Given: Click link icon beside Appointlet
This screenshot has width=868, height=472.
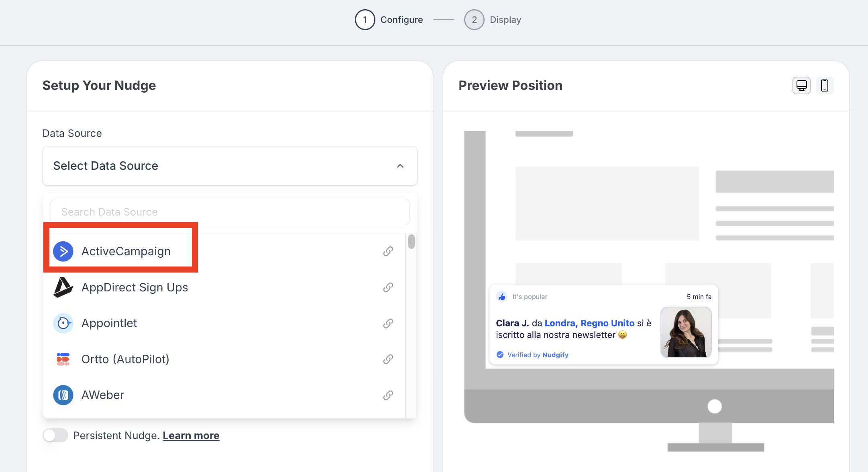Looking at the screenshot, I should pyautogui.click(x=388, y=323).
